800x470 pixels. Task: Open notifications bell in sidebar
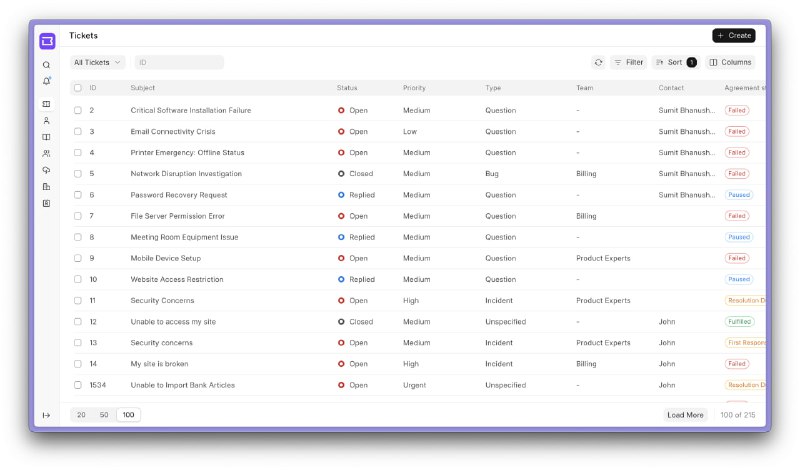pyautogui.click(x=46, y=81)
